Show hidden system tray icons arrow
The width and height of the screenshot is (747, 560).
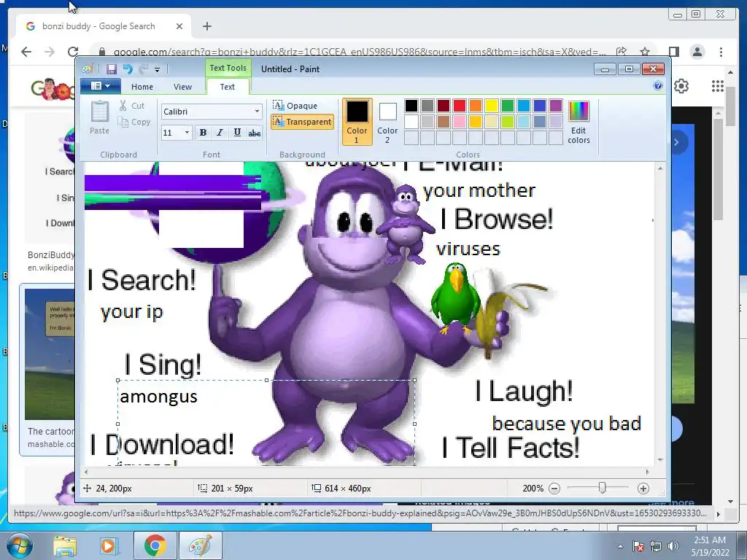[x=620, y=546]
